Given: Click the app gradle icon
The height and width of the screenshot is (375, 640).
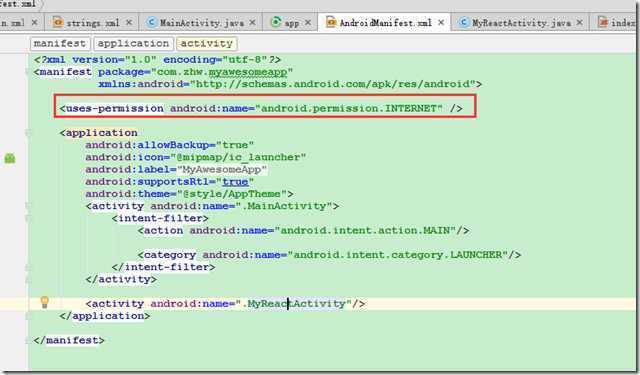Looking at the screenshot, I should [x=276, y=22].
